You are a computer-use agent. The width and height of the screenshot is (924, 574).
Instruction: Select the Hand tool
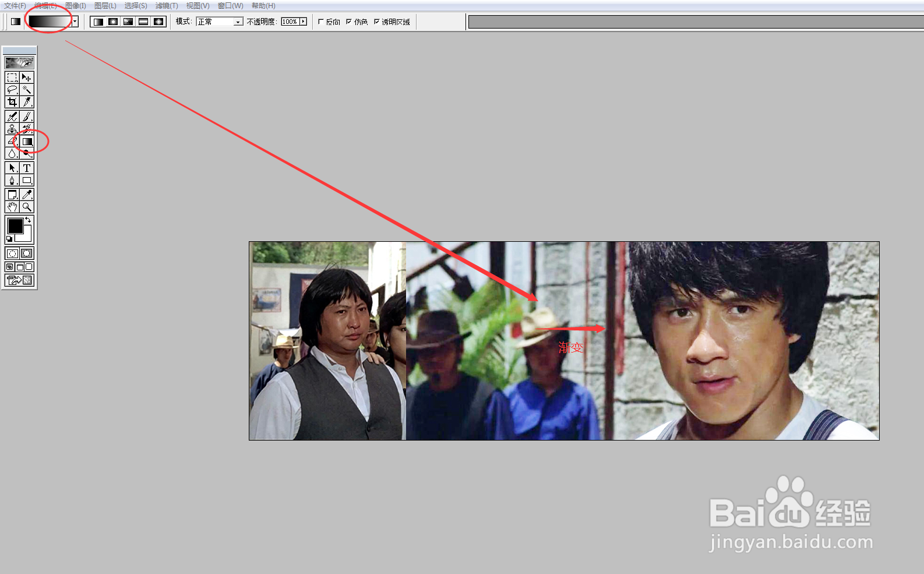pyautogui.click(x=12, y=207)
